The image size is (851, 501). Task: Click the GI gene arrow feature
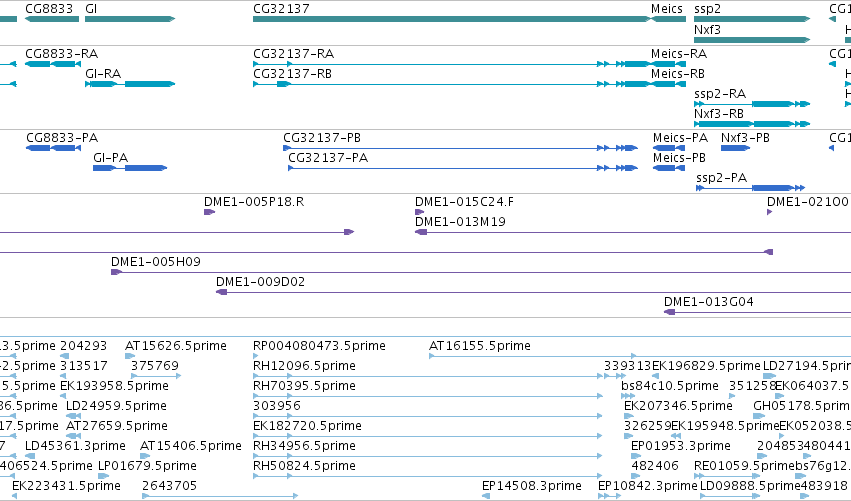click(x=130, y=19)
